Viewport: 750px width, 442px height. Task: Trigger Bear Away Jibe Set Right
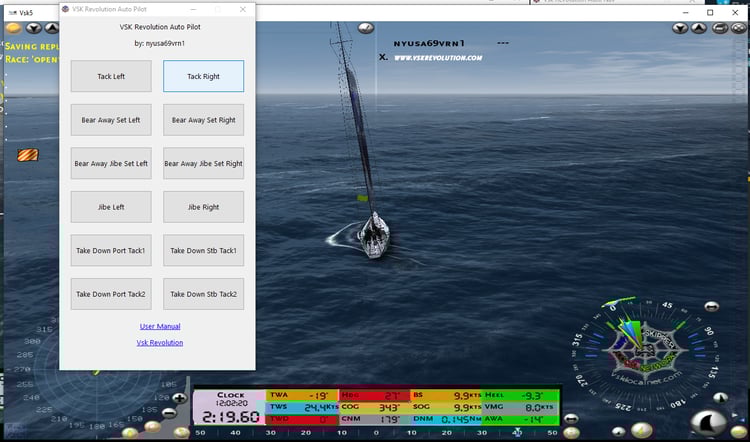tap(203, 164)
